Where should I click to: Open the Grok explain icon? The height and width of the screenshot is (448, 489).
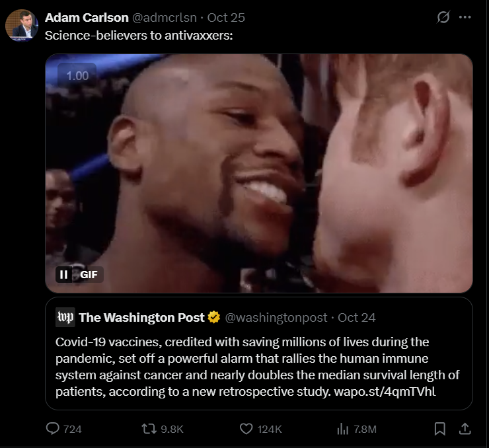[443, 17]
